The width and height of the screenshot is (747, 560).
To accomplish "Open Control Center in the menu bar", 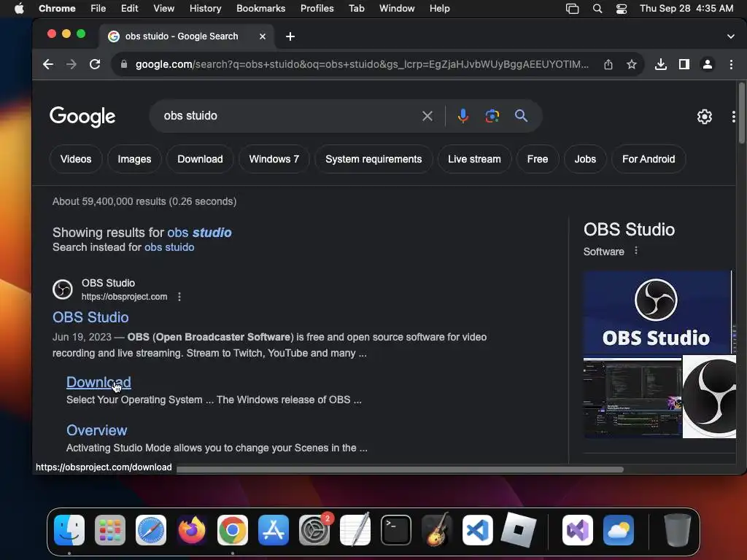I will tap(622, 9).
